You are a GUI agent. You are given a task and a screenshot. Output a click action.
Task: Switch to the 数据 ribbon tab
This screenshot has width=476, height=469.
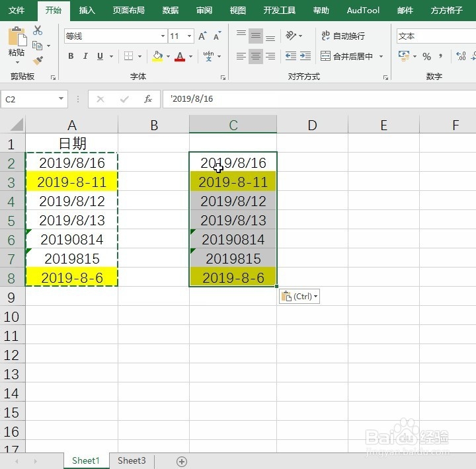(170, 11)
